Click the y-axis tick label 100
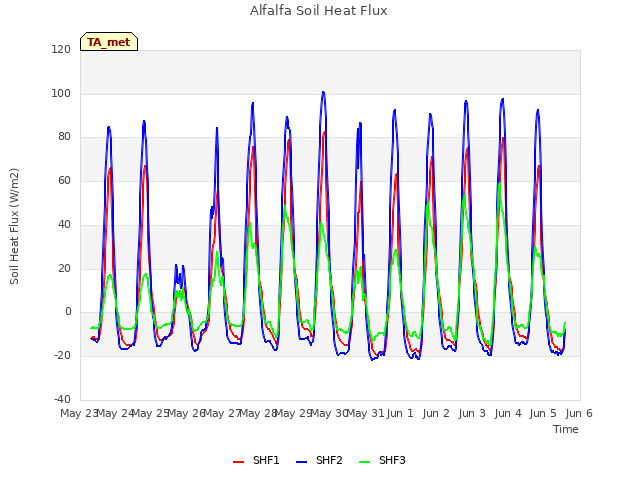Screen dimensions: 640x480 (61, 93)
